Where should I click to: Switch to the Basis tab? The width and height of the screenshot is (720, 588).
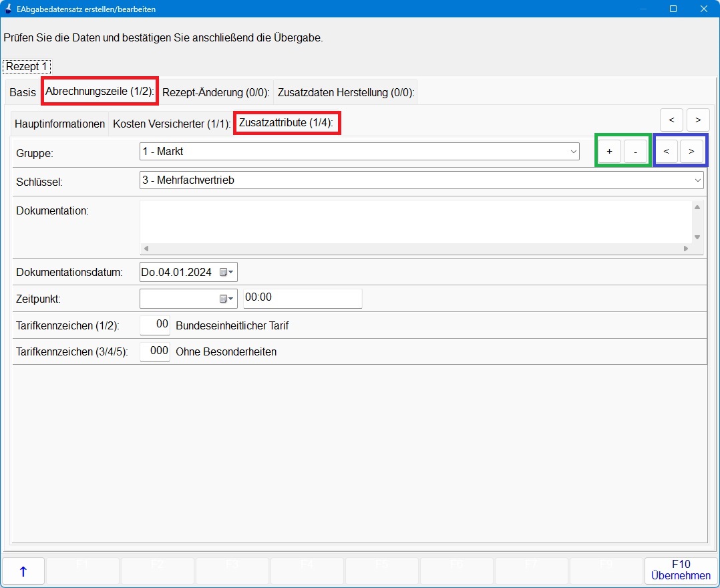pyautogui.click(x=23, y=92)
